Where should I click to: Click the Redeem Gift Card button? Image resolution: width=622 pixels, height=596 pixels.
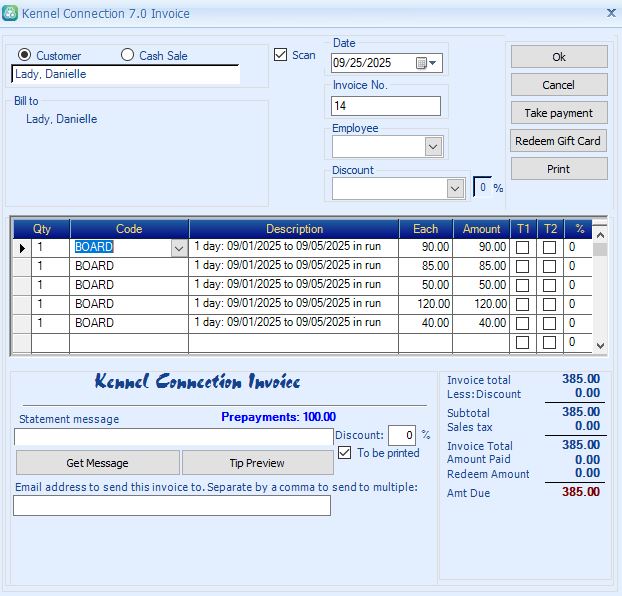tap(558, 141)
